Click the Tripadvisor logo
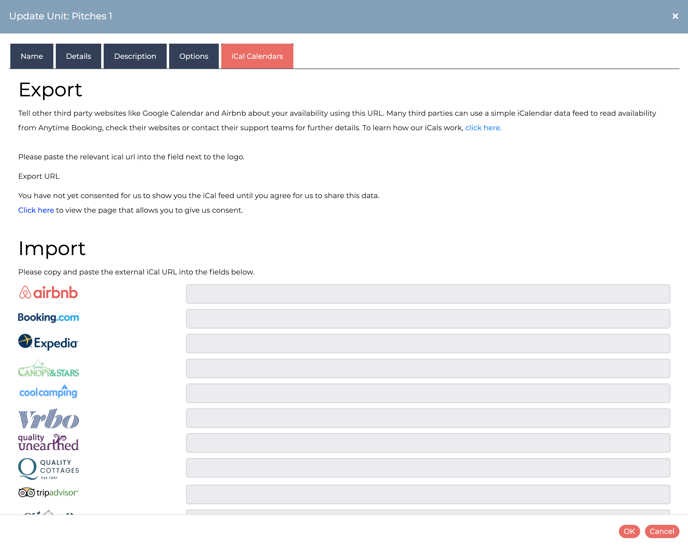688x546 pixels. tap(48, 492)
